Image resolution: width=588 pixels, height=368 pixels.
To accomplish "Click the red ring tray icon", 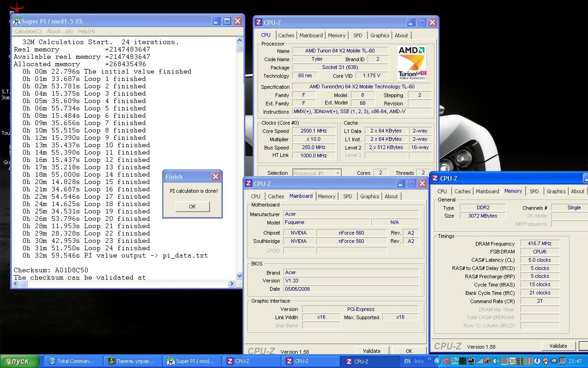I will [x=447, y=361].
